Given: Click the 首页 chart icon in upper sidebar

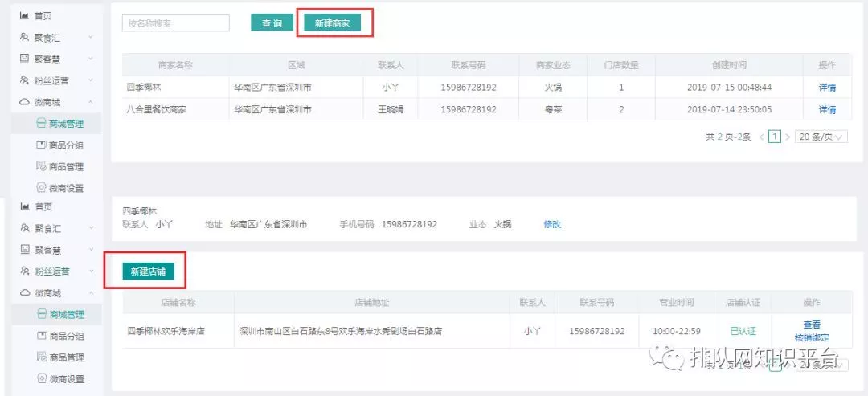Looking at the screenshot, I should [x=24, y=16].
